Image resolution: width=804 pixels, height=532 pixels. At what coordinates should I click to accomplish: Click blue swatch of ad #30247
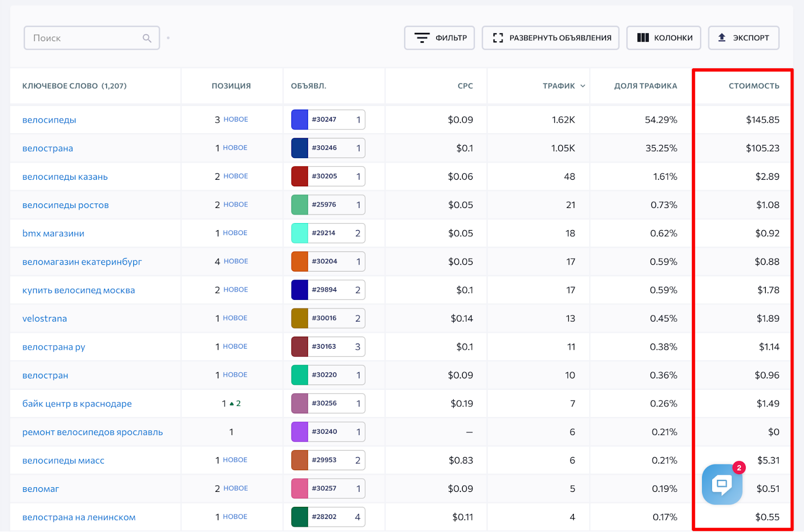point(299,120)
